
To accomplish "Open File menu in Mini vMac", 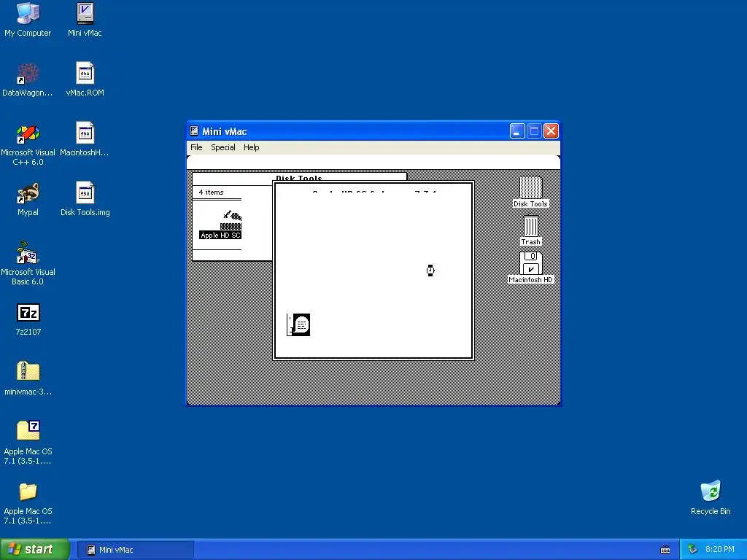I will coord(196,147).
